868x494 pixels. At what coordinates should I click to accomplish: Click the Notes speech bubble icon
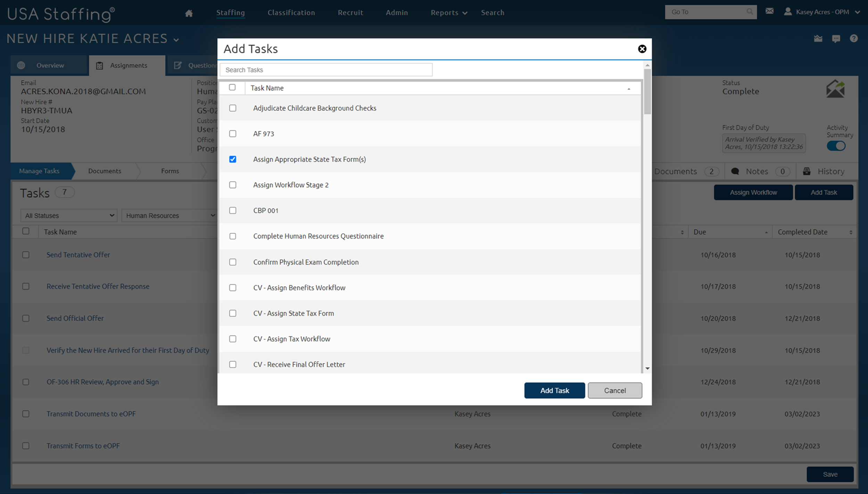[x=735, y=171]
